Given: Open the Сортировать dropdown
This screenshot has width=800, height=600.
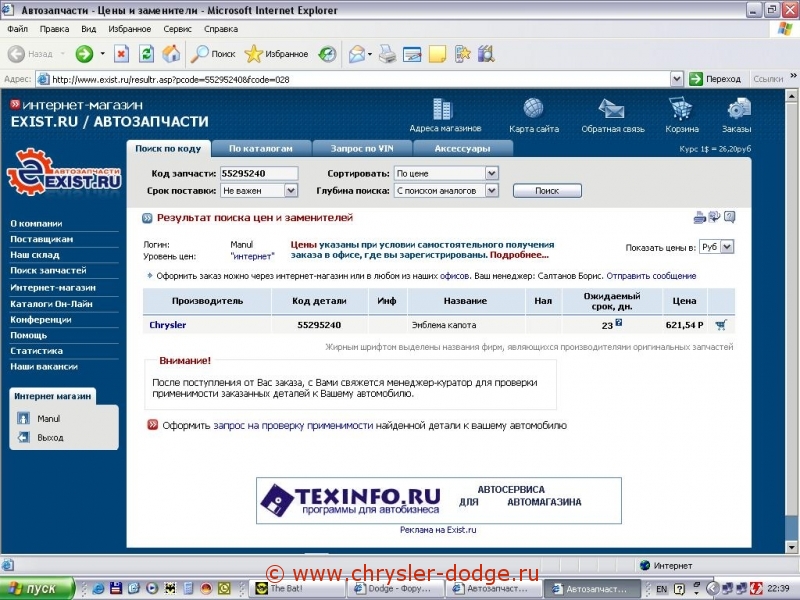Looking at the screenshot, I should point(491,173).
